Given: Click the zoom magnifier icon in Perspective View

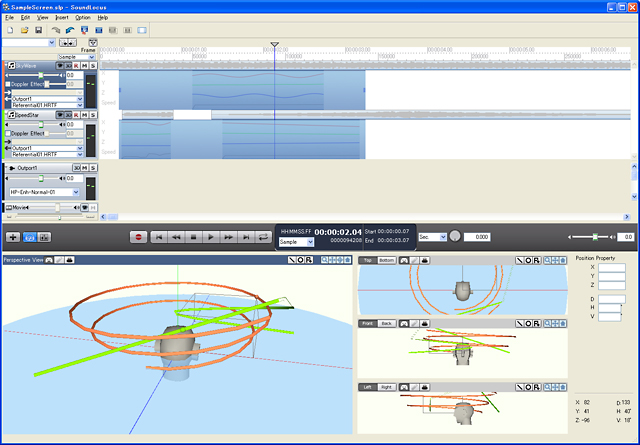Looking at the screenshot, I should [324, 260].
